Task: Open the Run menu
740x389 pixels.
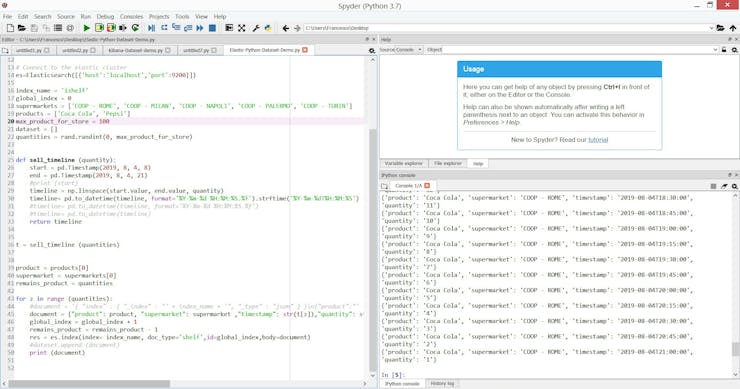Action: tap(85, 17)
